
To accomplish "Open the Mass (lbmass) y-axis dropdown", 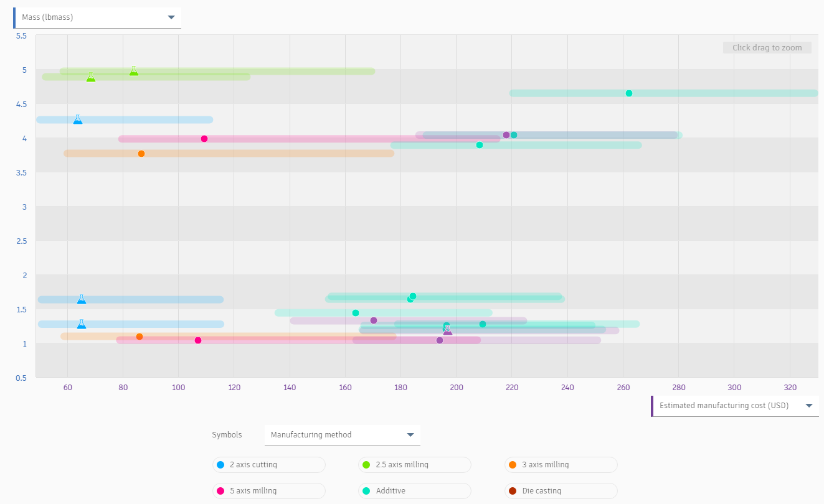I will (x=97, y=17).
